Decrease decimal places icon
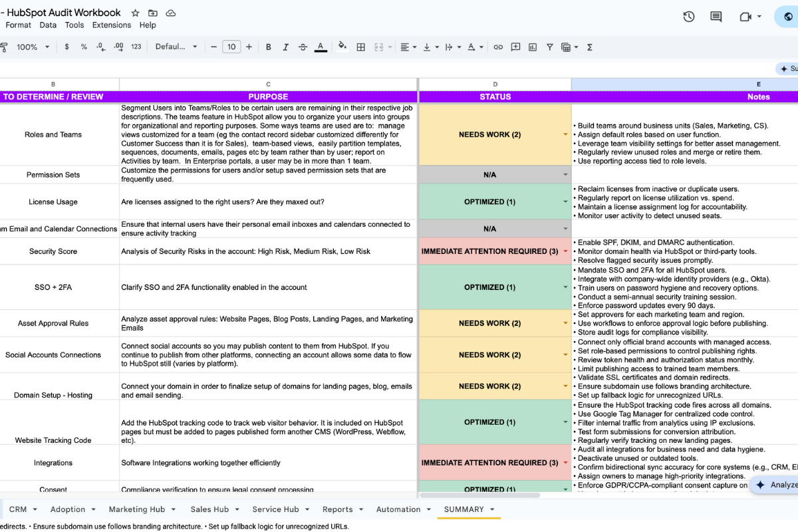 pos(101,47)
